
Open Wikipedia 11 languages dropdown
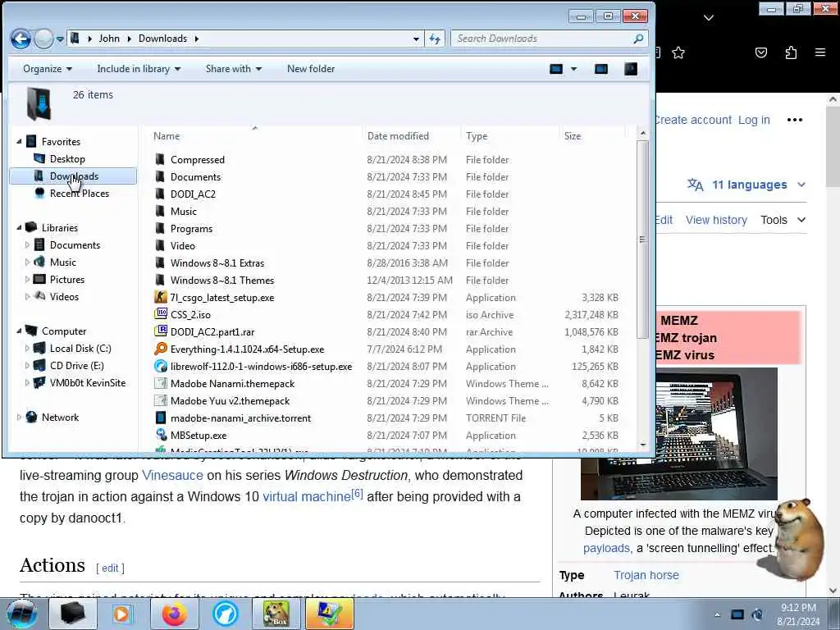coord(746,185)
